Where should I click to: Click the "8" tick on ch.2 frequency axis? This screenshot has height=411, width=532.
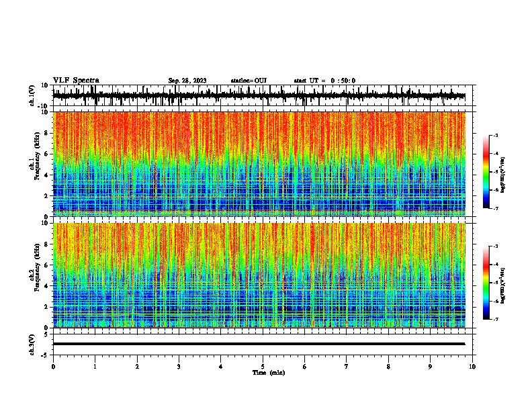pos(46,244)
